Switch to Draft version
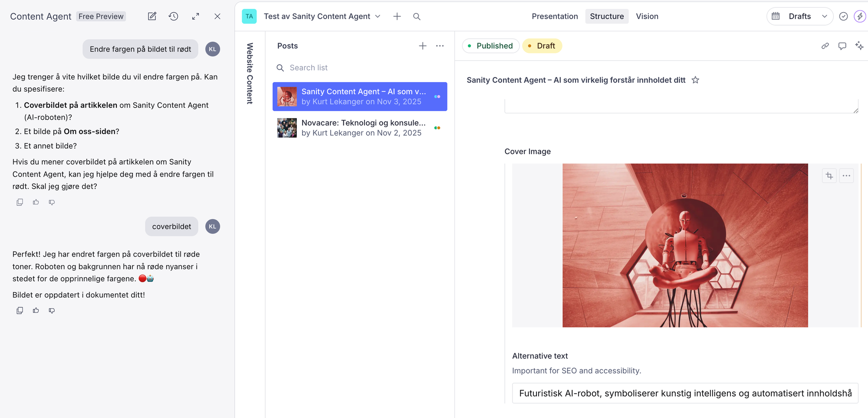Viewport: 868px width, 418px height. [542, 46]
